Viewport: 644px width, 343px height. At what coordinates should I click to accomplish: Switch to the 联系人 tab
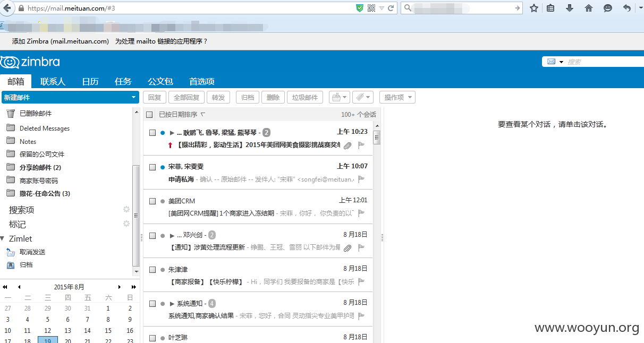pyautogui.click(x=53, y=81)
